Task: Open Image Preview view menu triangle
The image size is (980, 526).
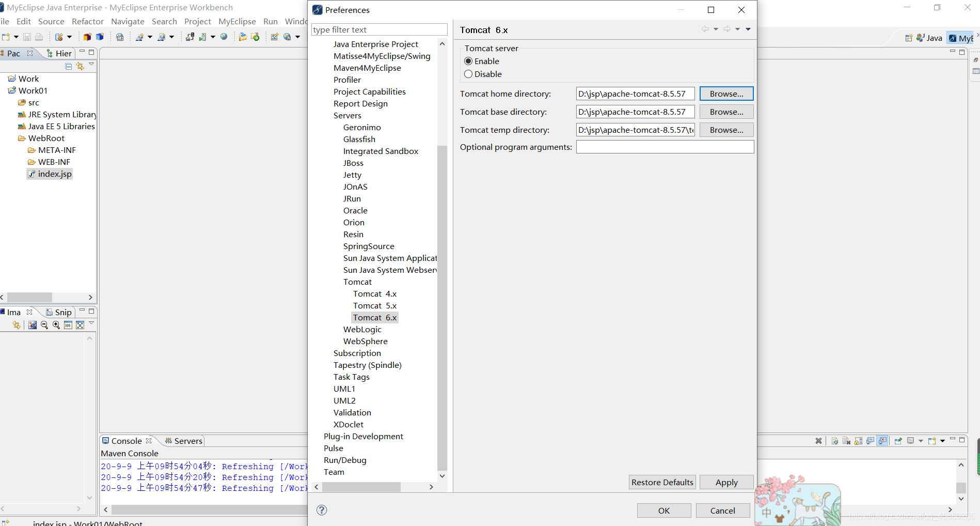Action: point(91,323)
